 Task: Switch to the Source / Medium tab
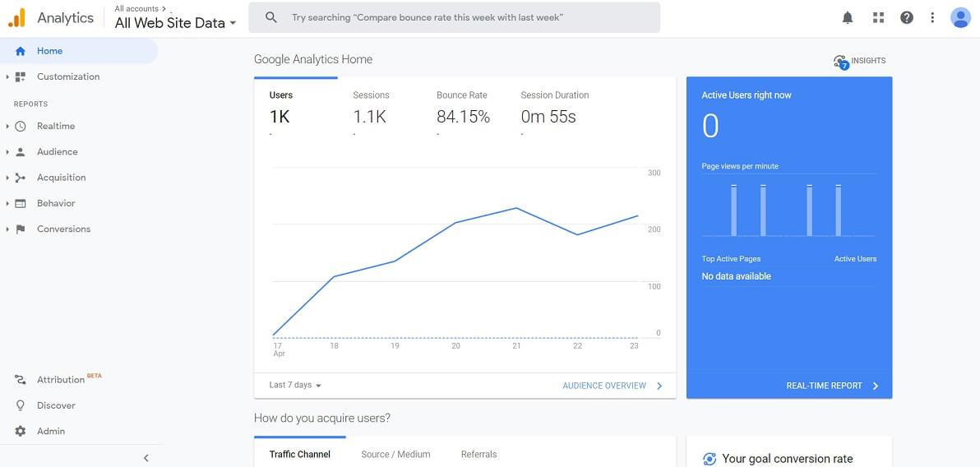(x=395, y=455)
